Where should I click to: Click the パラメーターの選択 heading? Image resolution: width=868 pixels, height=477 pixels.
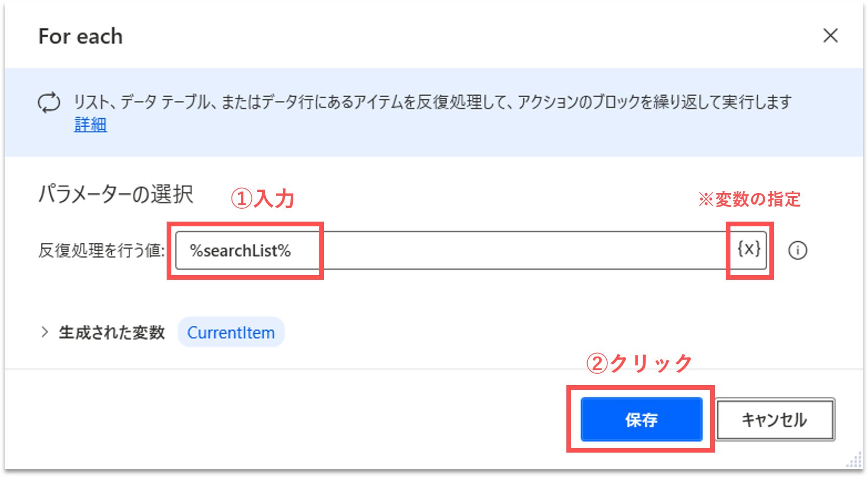click(116, 195)
